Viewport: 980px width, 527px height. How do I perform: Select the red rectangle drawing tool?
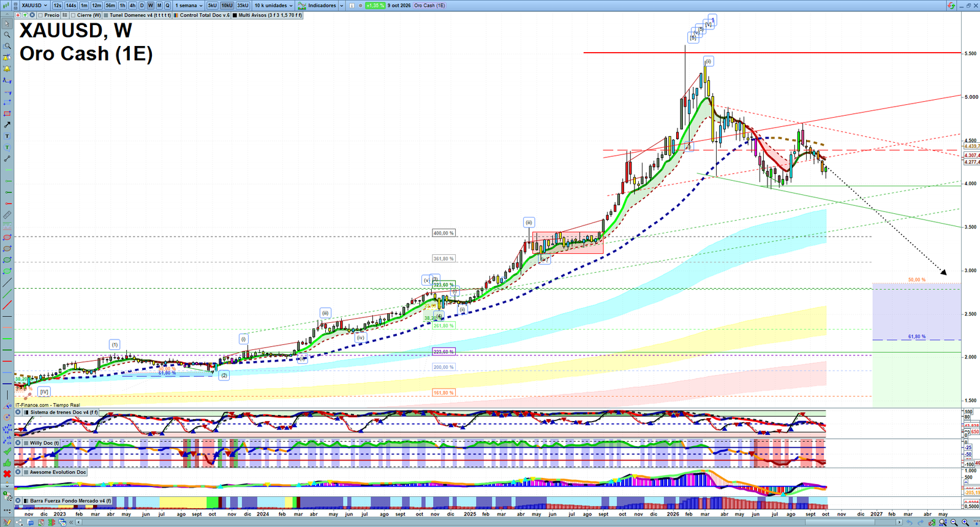7,114
